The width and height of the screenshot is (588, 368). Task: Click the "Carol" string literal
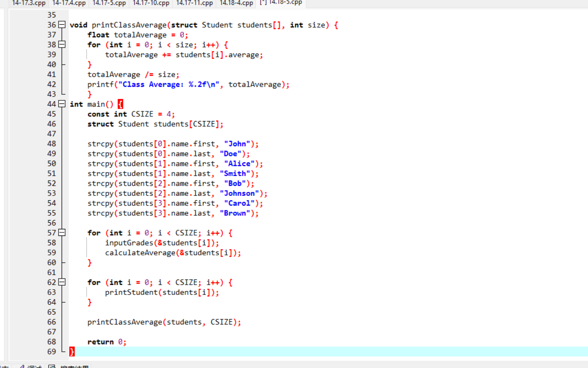239,203
